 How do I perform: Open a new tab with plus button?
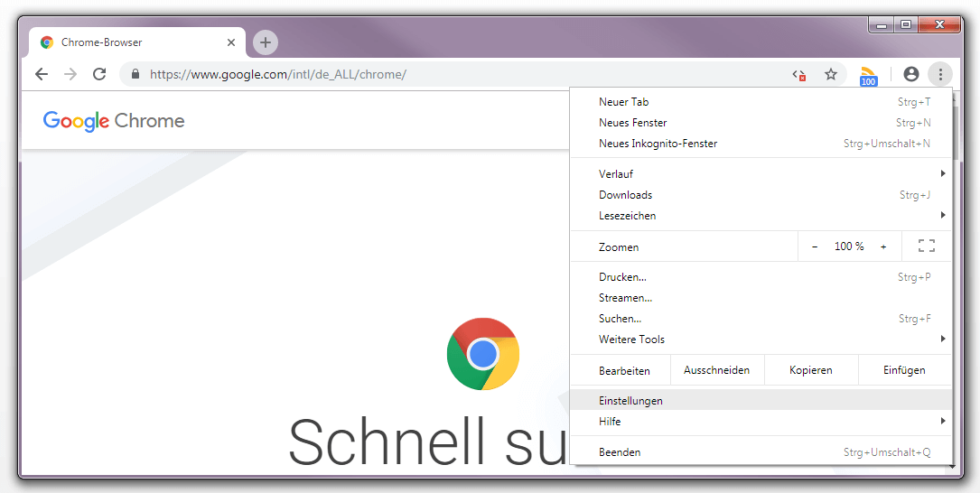pos(266,42)
